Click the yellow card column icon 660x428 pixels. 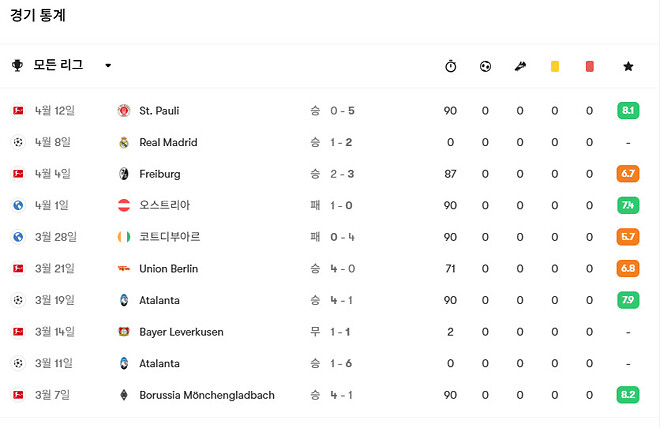(554, 67)
